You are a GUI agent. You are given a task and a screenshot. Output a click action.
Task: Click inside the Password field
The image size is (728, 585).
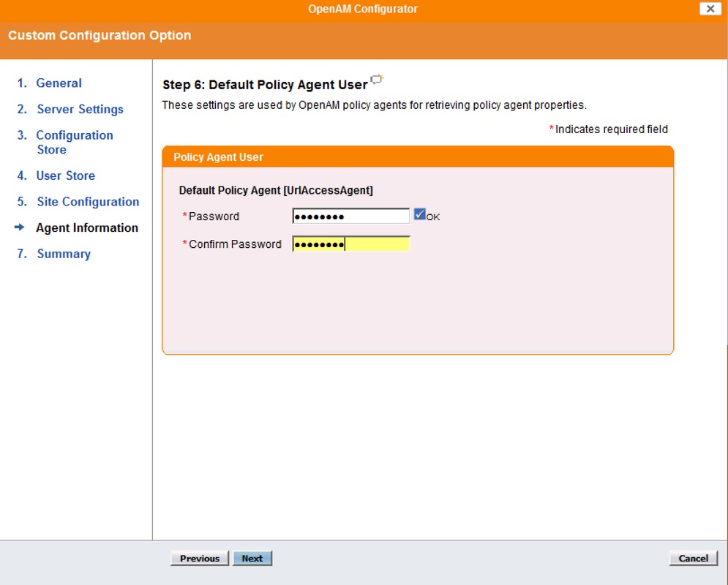350,215
